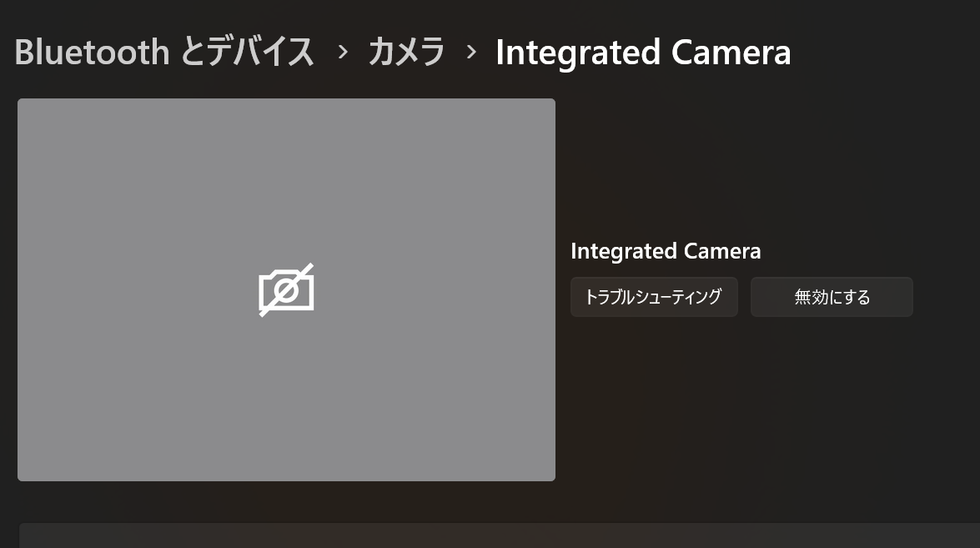The image size is (980, 548).
Task: Select the Integrated Camera device name label
Action: [666, 251]
